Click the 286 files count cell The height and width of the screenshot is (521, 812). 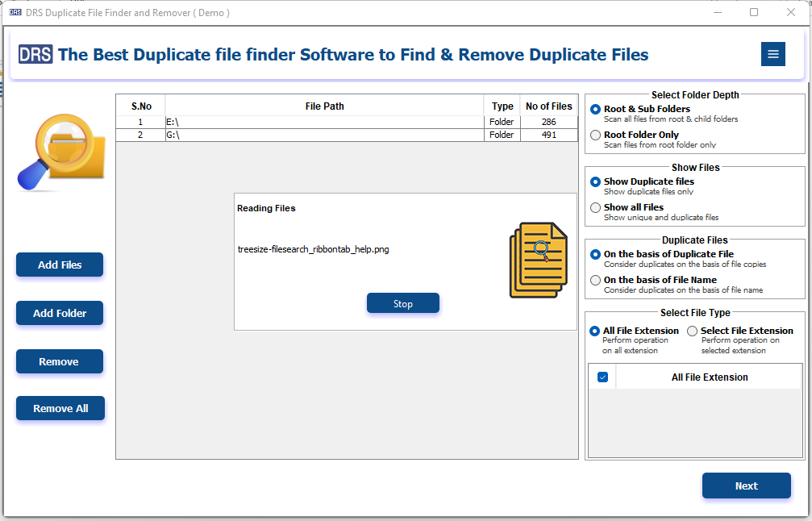click(549, 123)
